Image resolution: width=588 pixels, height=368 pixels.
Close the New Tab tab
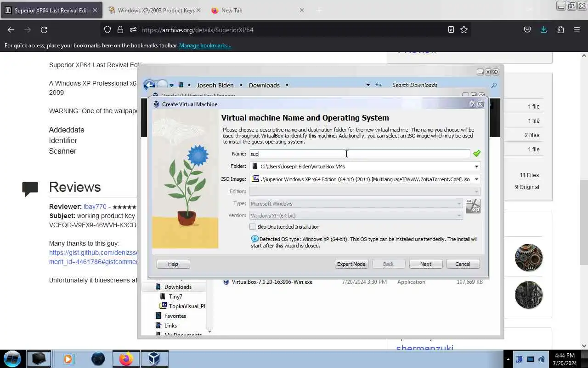point(302,10)
